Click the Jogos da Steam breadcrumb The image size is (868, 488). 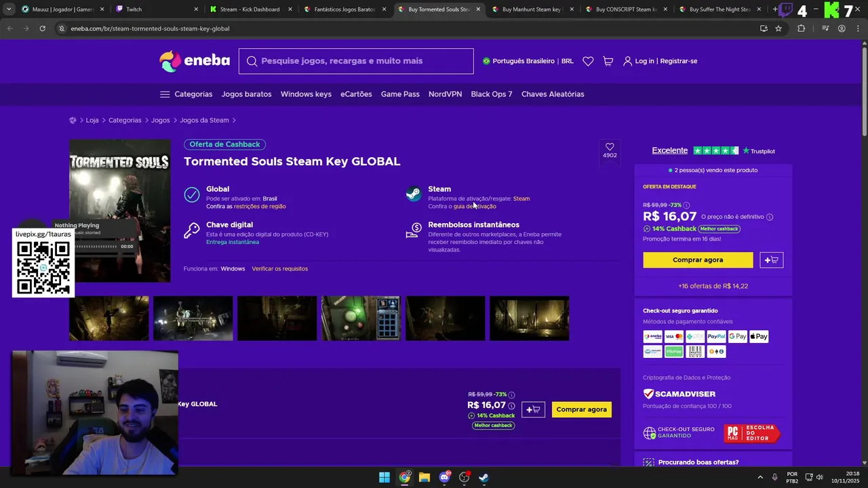(204, 121)
